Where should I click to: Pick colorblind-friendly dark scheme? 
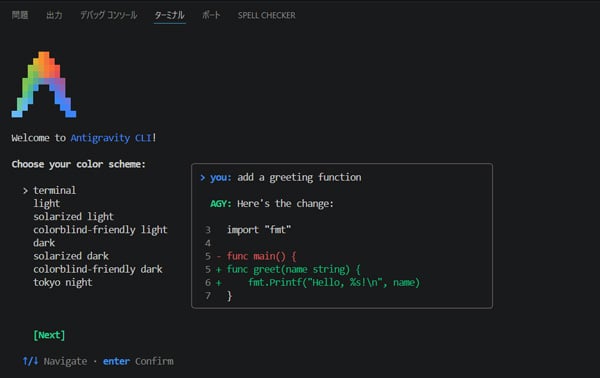pyautogui.click(x=98, y=269)
